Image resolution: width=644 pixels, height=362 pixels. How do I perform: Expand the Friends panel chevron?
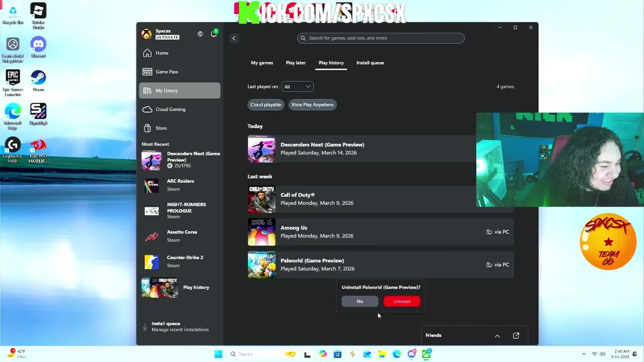click(x=497, y=335)
